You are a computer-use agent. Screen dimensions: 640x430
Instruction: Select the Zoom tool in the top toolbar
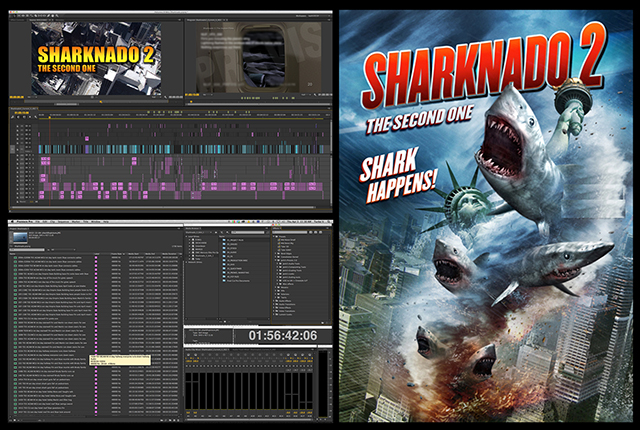(x=57, y=16)
